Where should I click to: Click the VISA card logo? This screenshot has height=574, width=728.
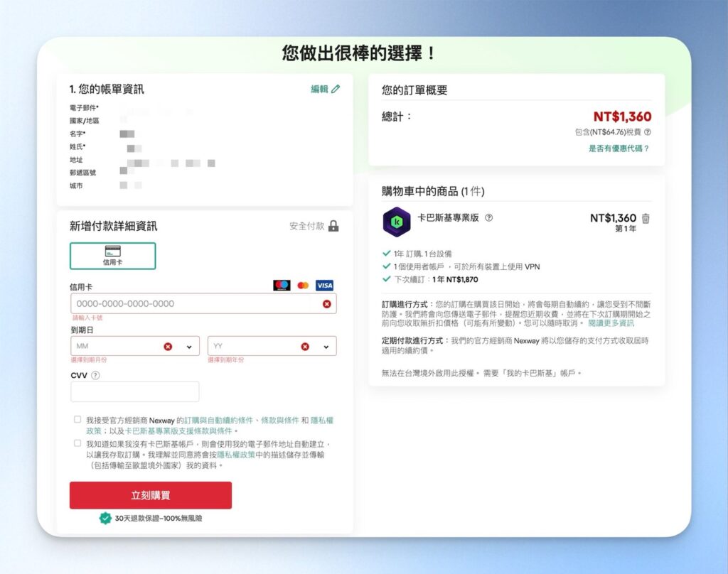(x=324, y=286)
